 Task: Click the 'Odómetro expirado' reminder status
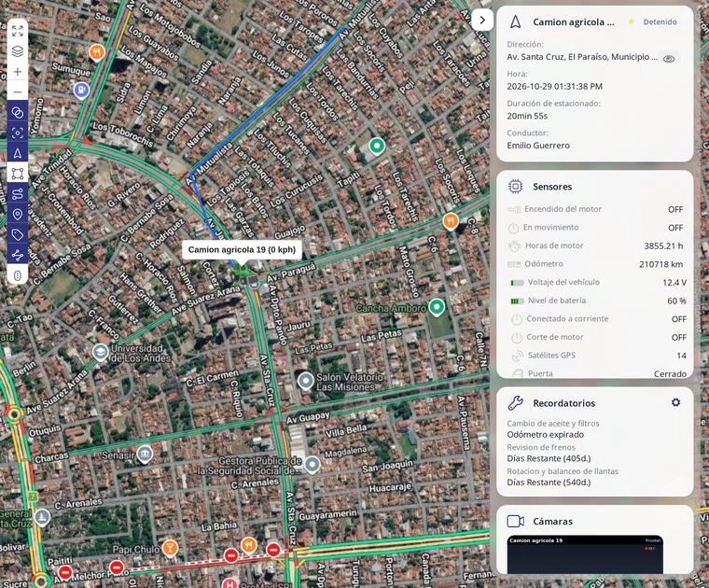pos(546,435)
